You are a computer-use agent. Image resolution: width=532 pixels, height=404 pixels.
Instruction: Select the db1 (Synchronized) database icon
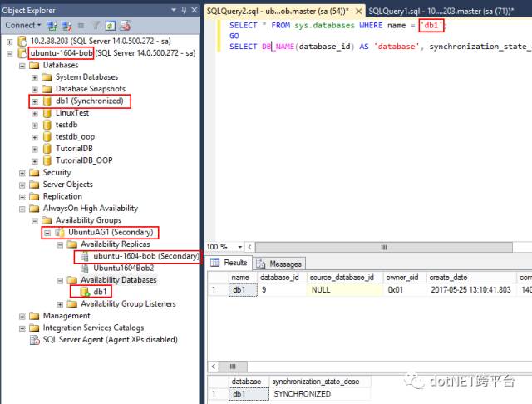click(x=47, y=101)
